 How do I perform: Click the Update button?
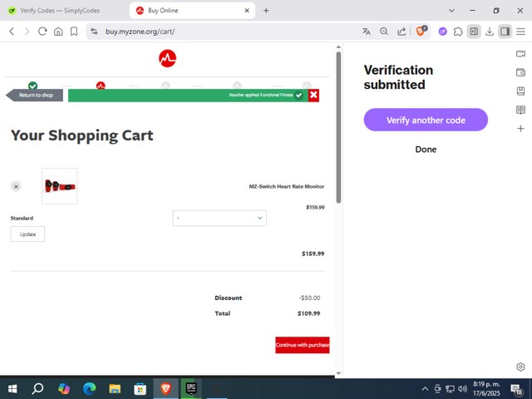pos(27,234)
